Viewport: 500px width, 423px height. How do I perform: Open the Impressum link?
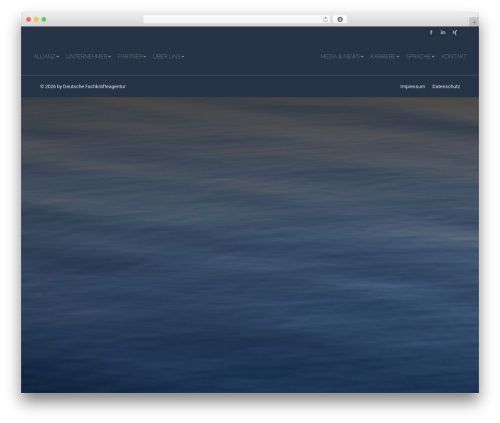click(412, 87)
